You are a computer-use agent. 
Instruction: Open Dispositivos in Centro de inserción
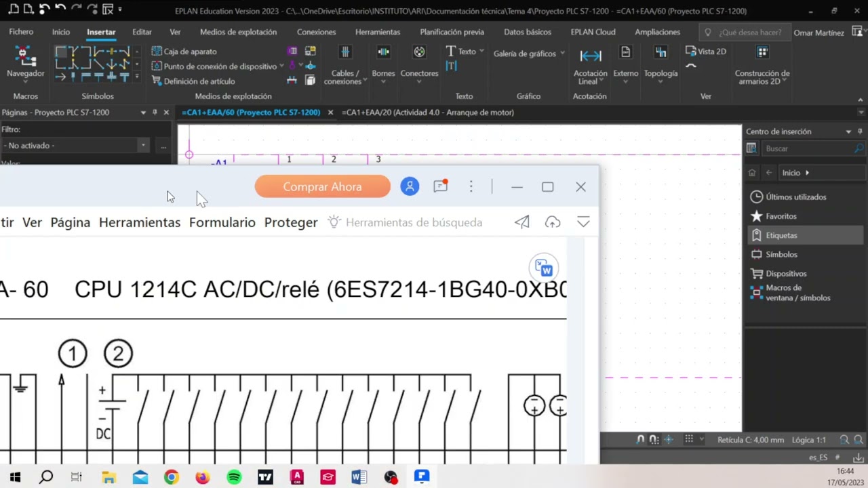point(778,274)
